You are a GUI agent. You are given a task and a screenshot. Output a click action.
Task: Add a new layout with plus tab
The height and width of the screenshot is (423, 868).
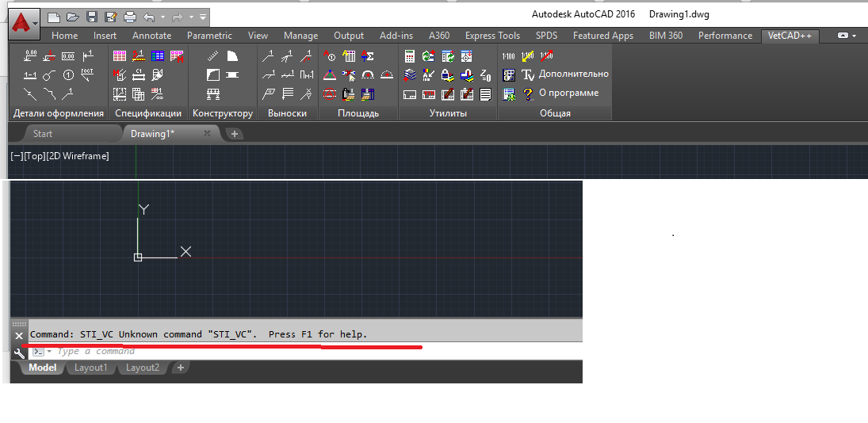[x=181, y=368]
